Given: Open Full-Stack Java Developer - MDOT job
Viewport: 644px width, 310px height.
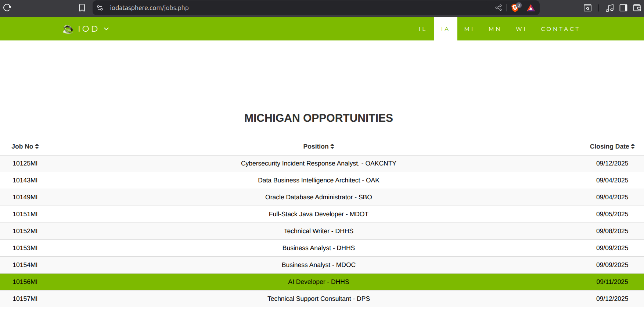Looking at the screenshot, I should pos(319,214).
